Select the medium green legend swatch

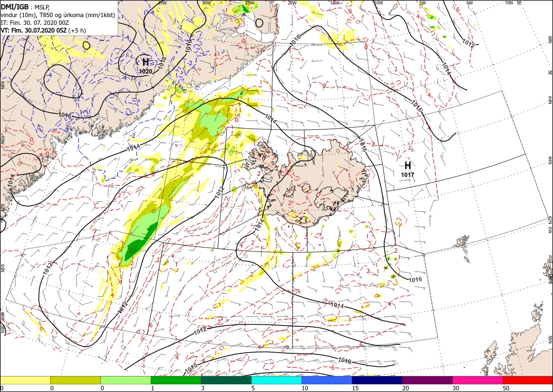coord(176,380)
